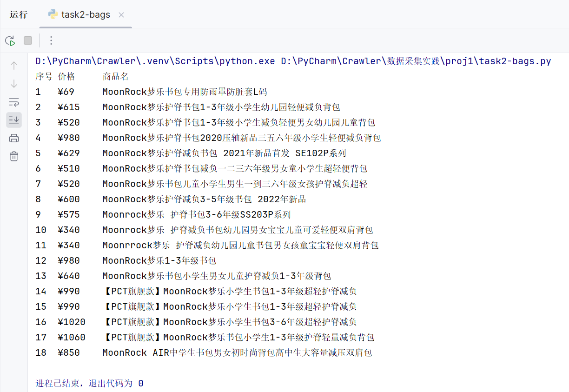569x392 pixels.
Task: Select the task2-bags run tab
Action: click(x=86, y=14)
